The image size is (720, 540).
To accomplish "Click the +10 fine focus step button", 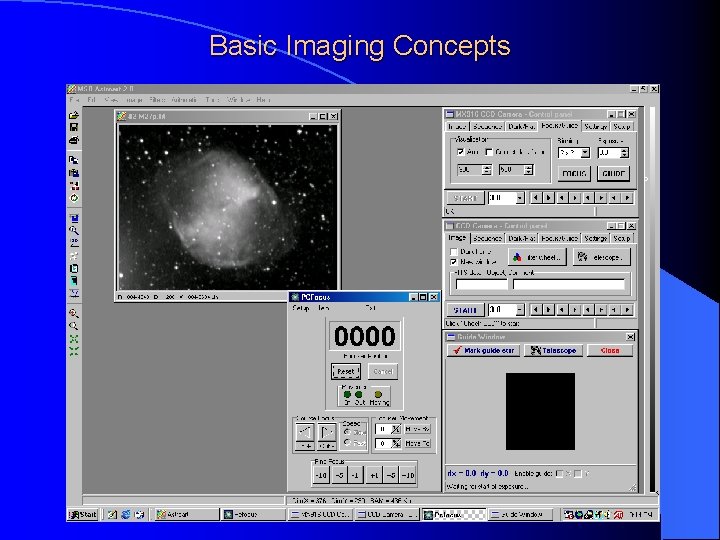I will 407,476.
